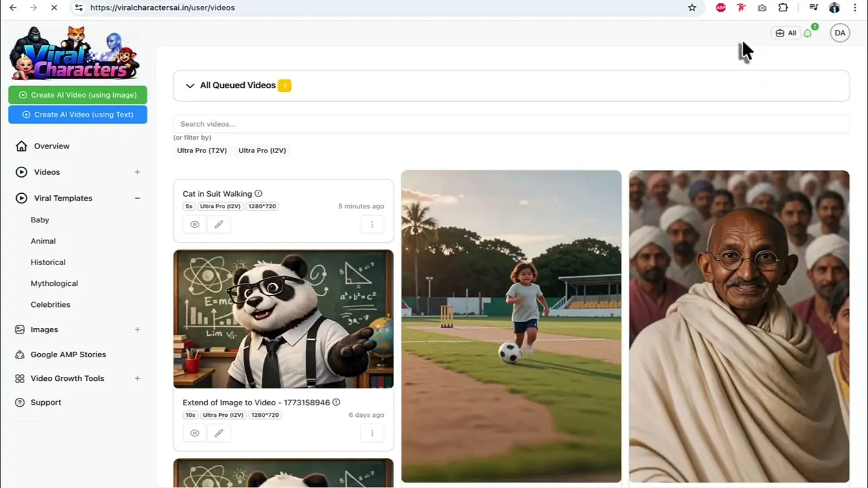
Task: Click the 5s duration tag
Action: pyautogui.click(x=189, y=206)
